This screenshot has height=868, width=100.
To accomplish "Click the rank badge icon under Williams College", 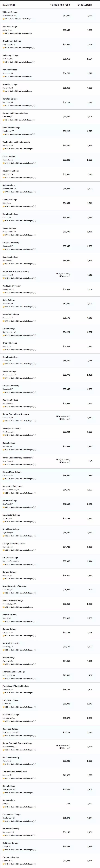I will point(3,19).
